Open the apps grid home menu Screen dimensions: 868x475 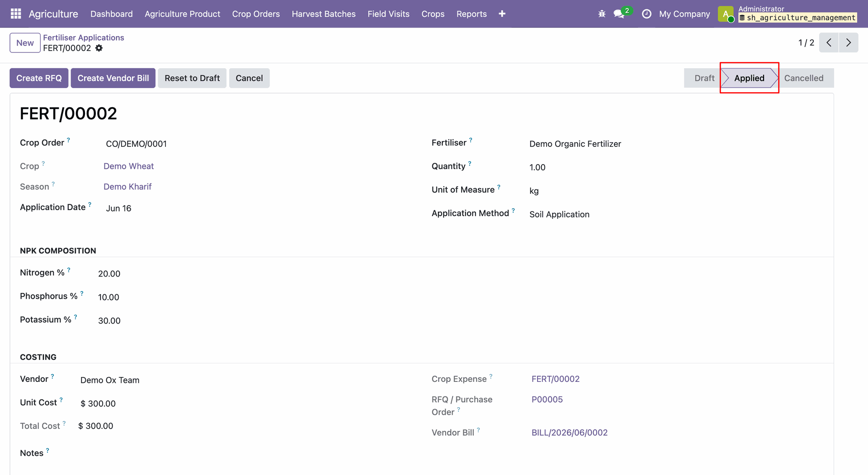point(16,14)
